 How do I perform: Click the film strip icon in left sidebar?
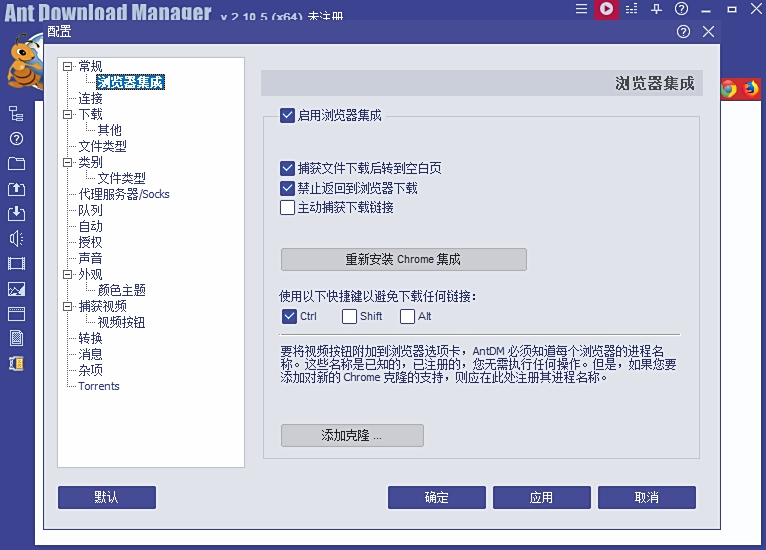16,264
